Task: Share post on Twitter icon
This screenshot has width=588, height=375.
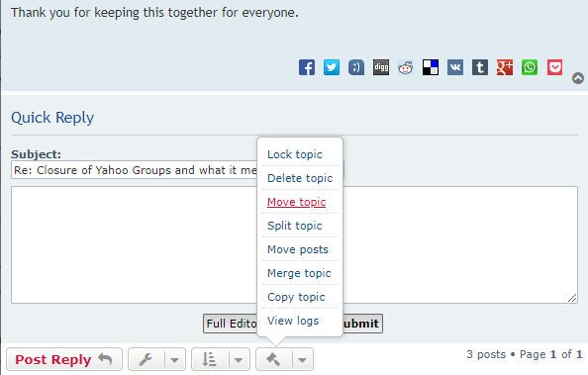Action: 332,67
